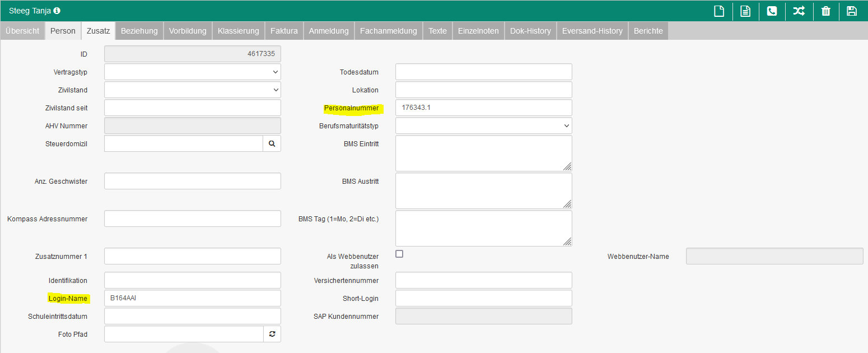Click the Identifikation input field
Screen dimensions: 868x353
[x=193, y=280]
